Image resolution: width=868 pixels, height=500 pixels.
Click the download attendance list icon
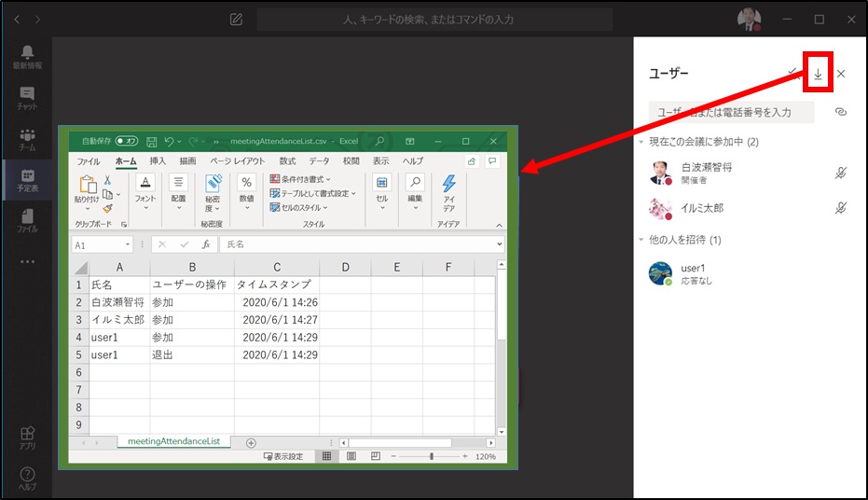(818, 73)
